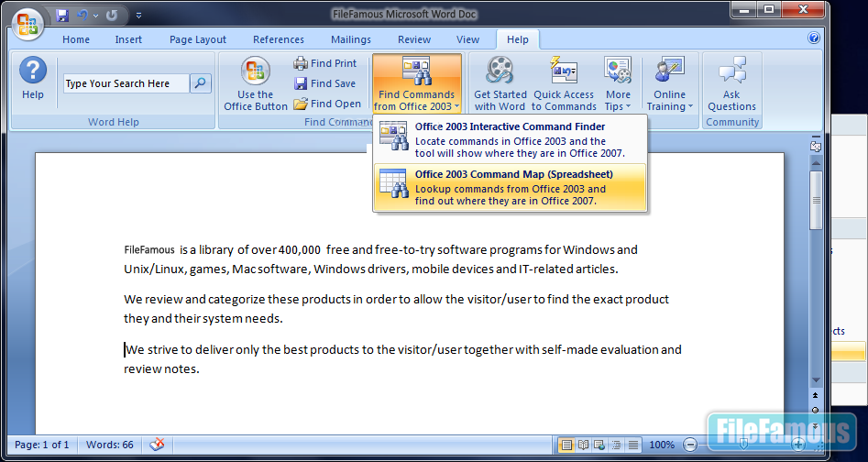Focus the Type Your Search Here field

[x=126, y=83]
